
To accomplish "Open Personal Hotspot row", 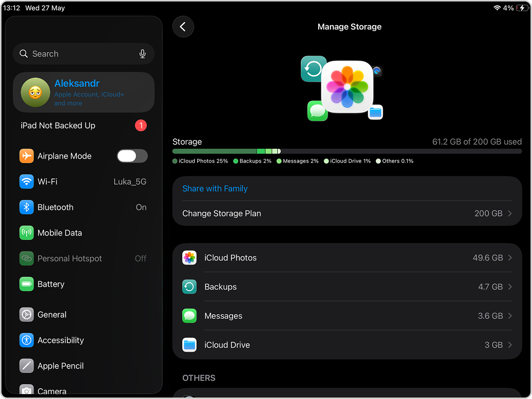I will pos(83,259).
